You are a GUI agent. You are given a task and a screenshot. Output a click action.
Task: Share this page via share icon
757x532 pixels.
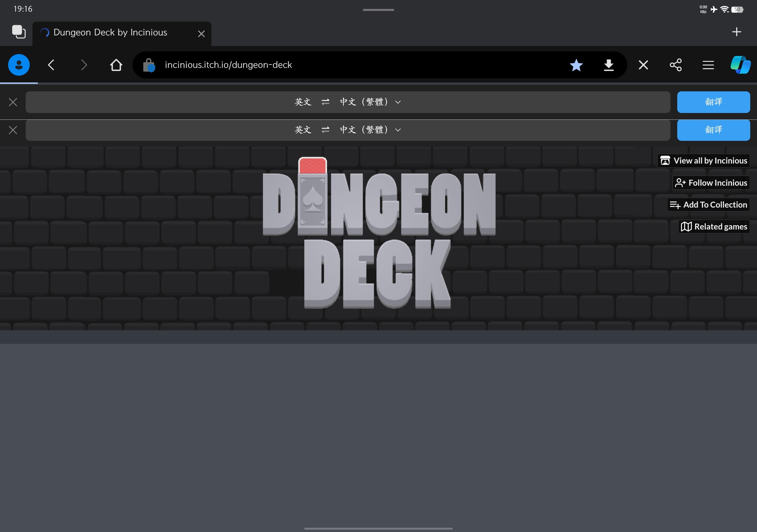(x=676, y=65)
